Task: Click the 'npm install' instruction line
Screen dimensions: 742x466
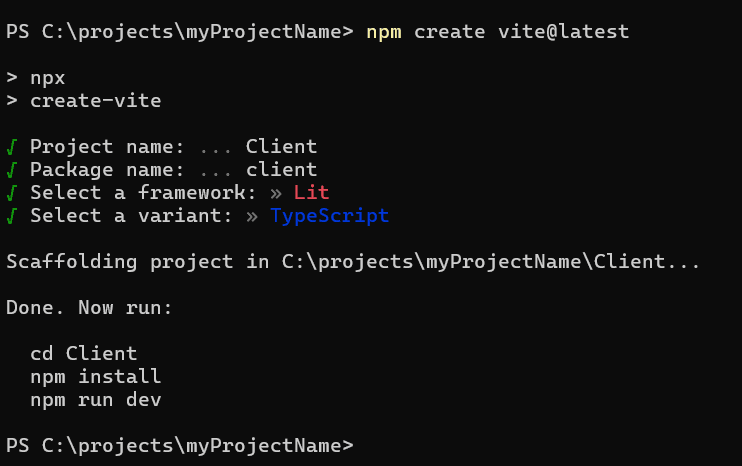Action: pos(96,377)
